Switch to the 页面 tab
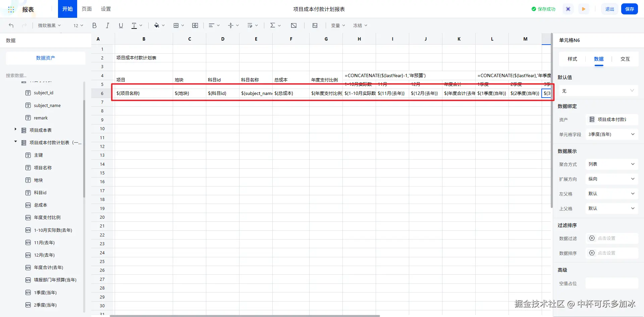The image size is (644, 317). point(87,9)
